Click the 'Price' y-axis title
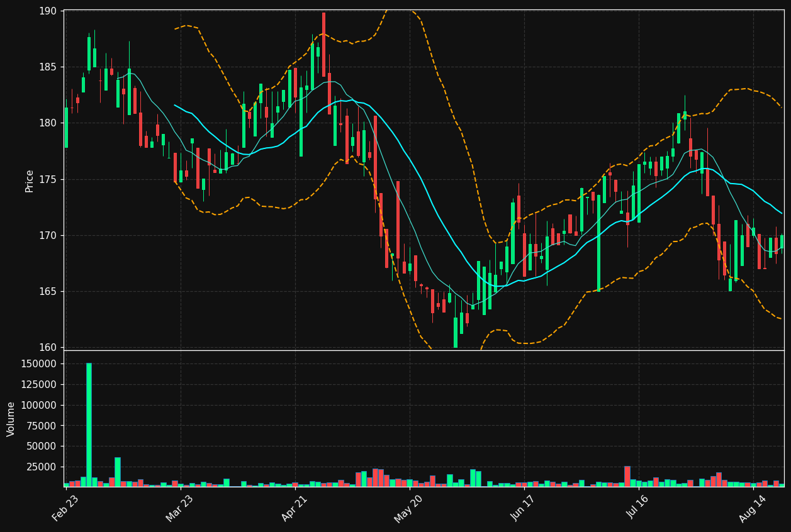Screen dimensions: 791x532 [x=30, y=180]
